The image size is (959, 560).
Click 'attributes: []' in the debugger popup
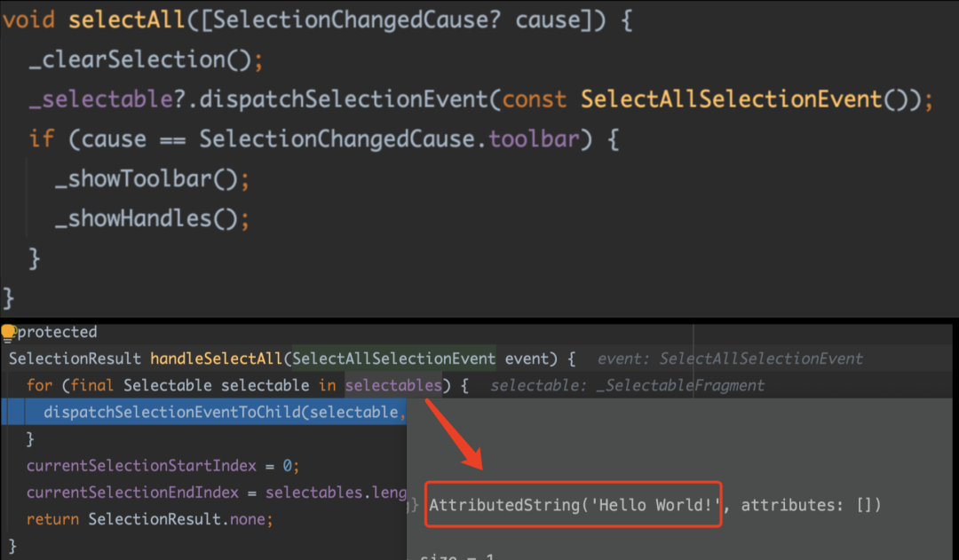pyautogui.click(x=810, y=505)
